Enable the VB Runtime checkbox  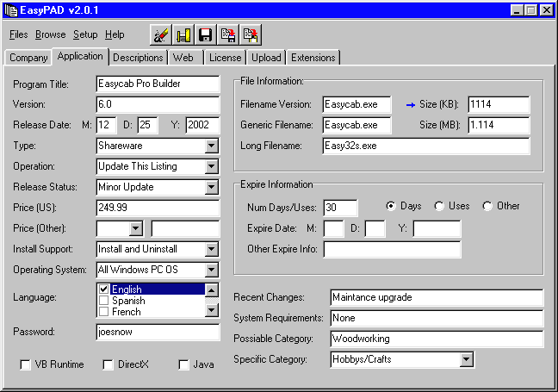pos(25,364)
